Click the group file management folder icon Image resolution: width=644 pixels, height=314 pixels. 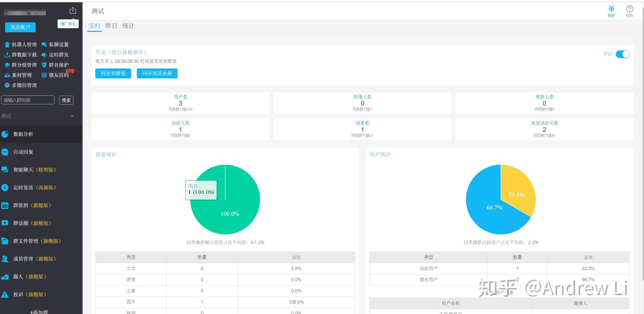click(5, 241)
